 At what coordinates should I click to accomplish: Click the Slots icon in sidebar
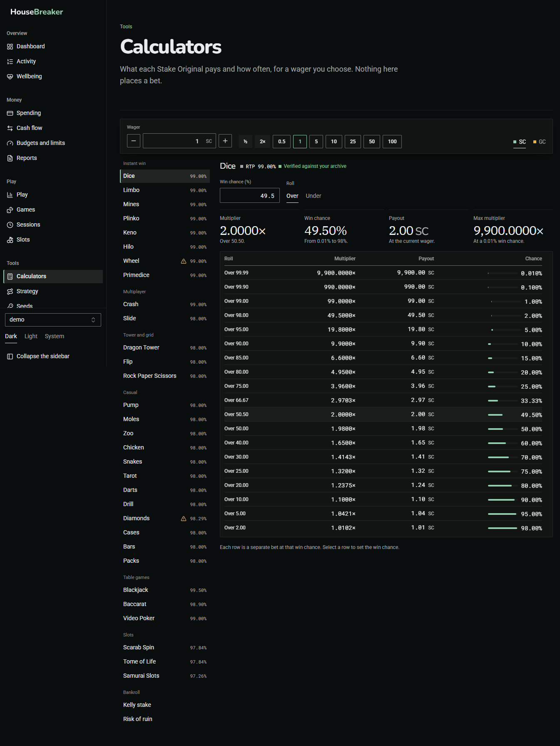click(10, 240)
